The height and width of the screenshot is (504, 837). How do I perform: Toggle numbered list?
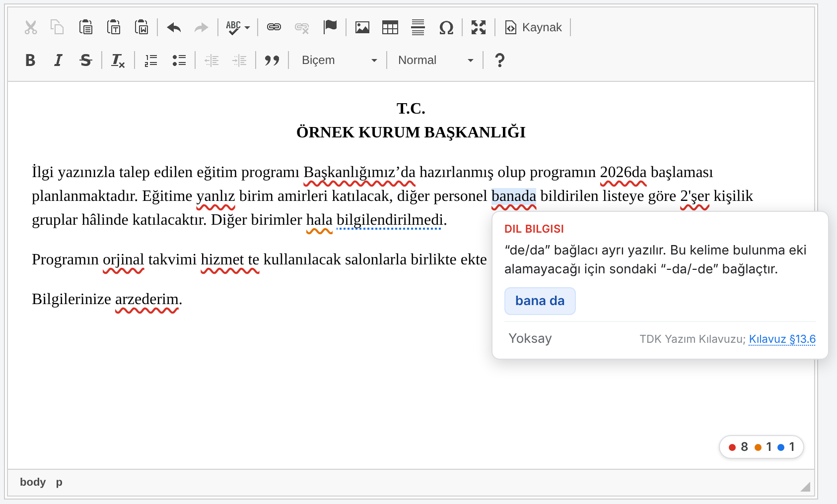pos(151,60)
